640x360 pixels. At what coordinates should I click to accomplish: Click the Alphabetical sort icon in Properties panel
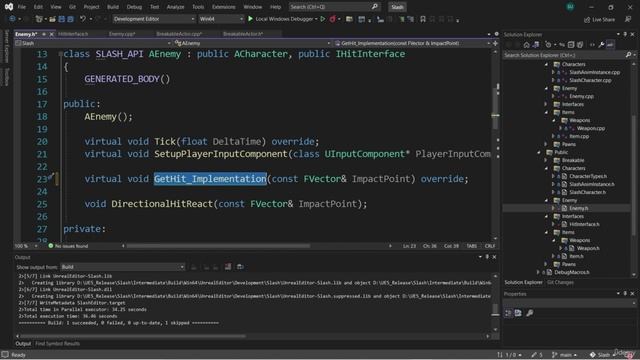[x=518, y=313]
